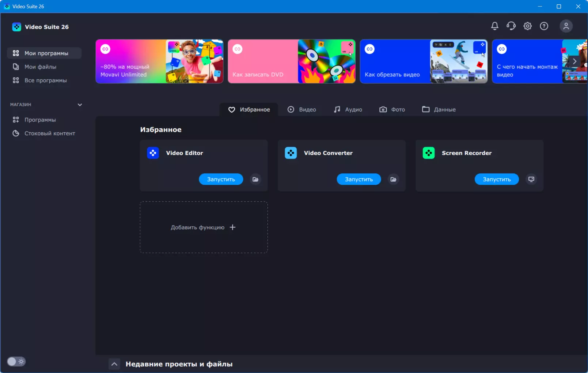Launch Screen Recorder with Запустить

pos(497,179)
